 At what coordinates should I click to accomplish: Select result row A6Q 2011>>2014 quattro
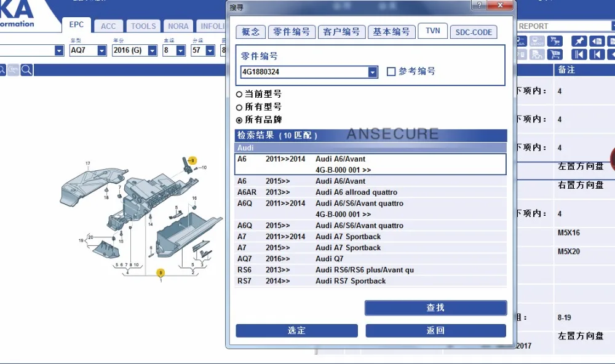point(370,208)
